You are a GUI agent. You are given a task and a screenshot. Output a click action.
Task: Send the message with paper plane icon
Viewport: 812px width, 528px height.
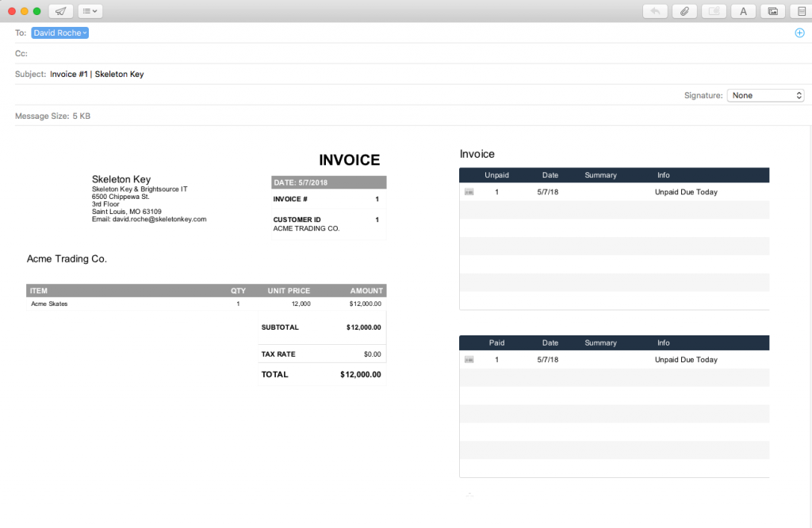coord(60,11)
